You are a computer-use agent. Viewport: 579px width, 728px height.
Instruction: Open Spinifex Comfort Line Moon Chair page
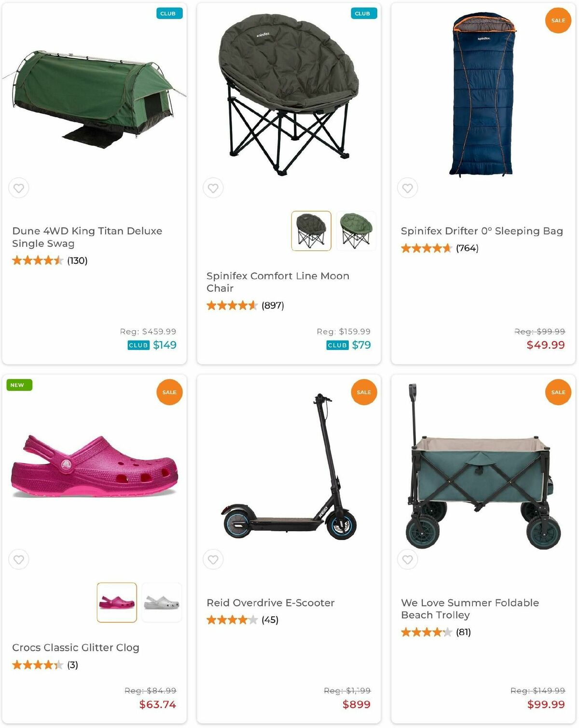(277, 282)
